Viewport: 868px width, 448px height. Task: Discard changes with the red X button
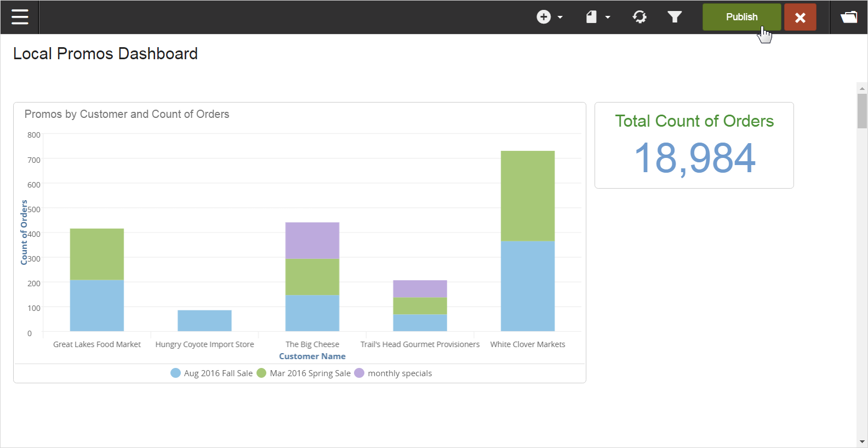click(800, 17)
